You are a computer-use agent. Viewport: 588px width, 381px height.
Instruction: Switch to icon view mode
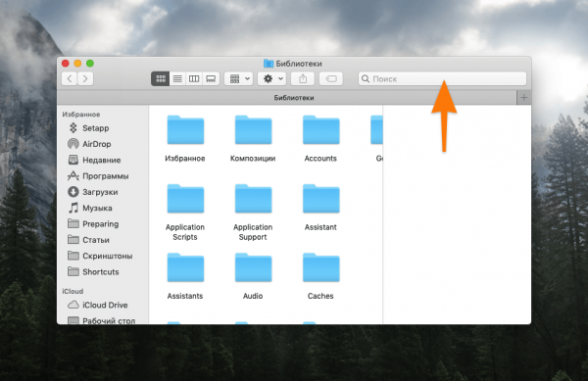(x=160, y=78)
